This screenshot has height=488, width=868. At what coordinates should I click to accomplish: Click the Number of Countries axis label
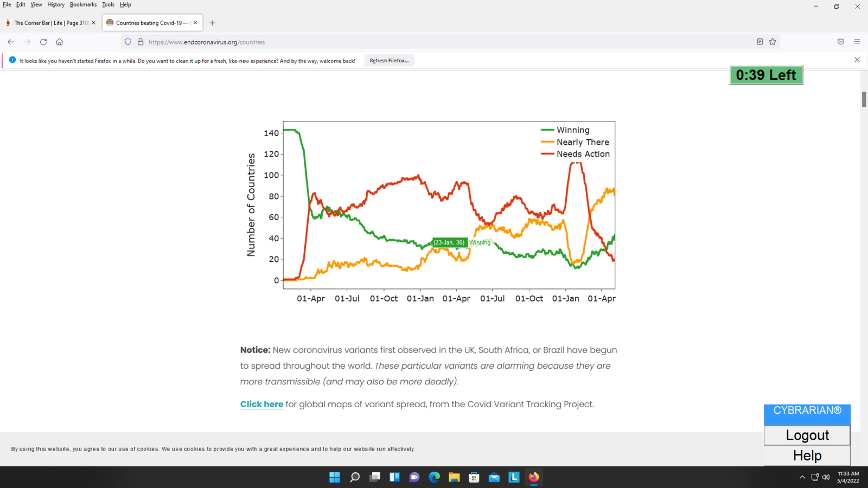pyautogui.click(x=251, y=204)
